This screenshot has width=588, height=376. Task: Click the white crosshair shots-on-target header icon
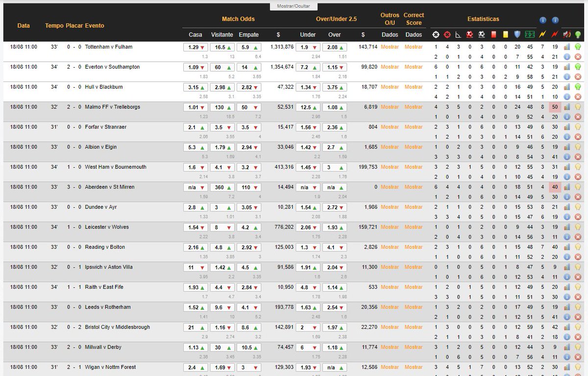tap(436, 35)
